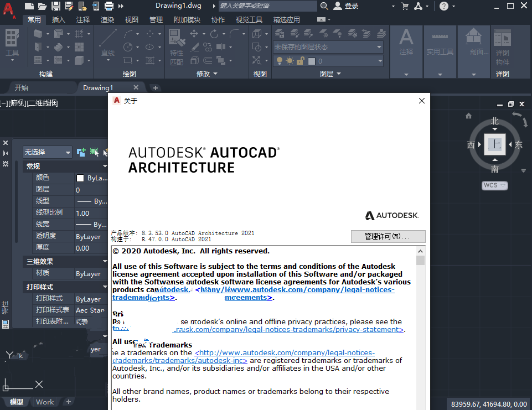The width and height of the screenshot is (532, 410).
Task: Open the 附加模块 ribbon tab
Action: [187, 20]
